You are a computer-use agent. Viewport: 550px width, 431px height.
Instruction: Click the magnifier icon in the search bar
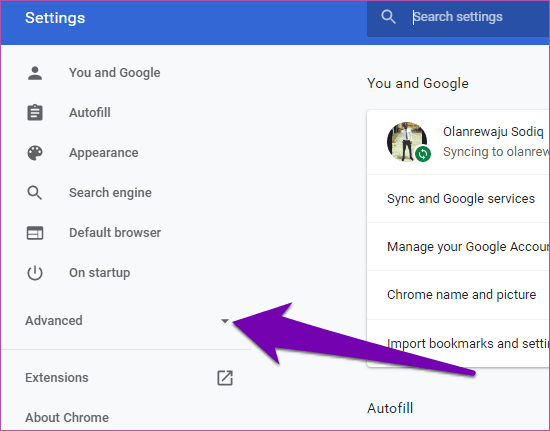pos(388,17)
